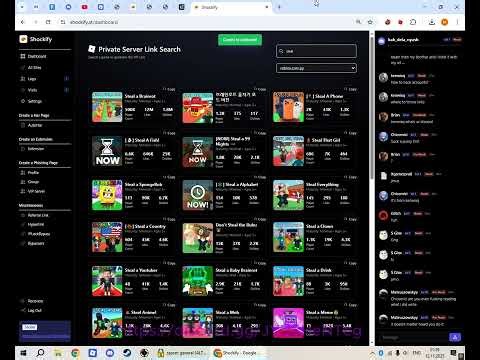
Task: Open Windows taskbar search
Action: point(40,353)
